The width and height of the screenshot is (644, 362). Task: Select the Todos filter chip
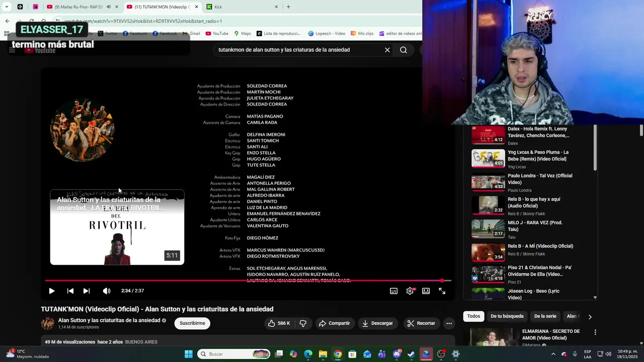(x=473, y=316)
